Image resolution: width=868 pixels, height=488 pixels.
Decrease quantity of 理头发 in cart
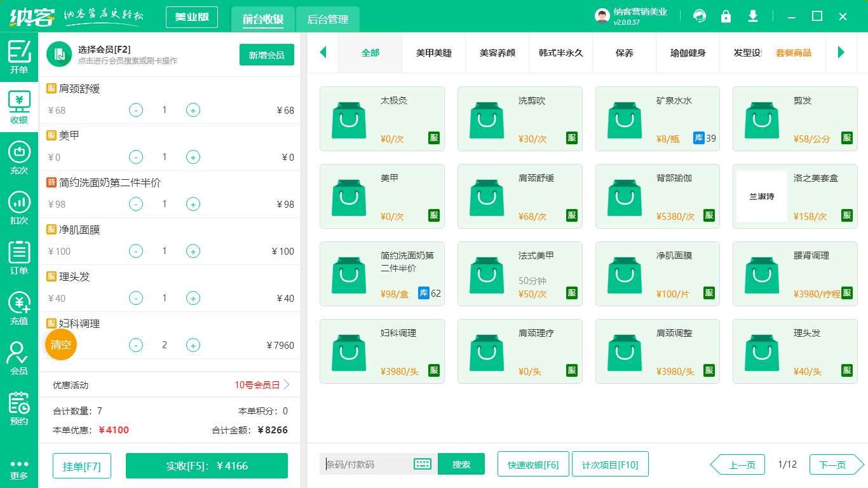136,298
